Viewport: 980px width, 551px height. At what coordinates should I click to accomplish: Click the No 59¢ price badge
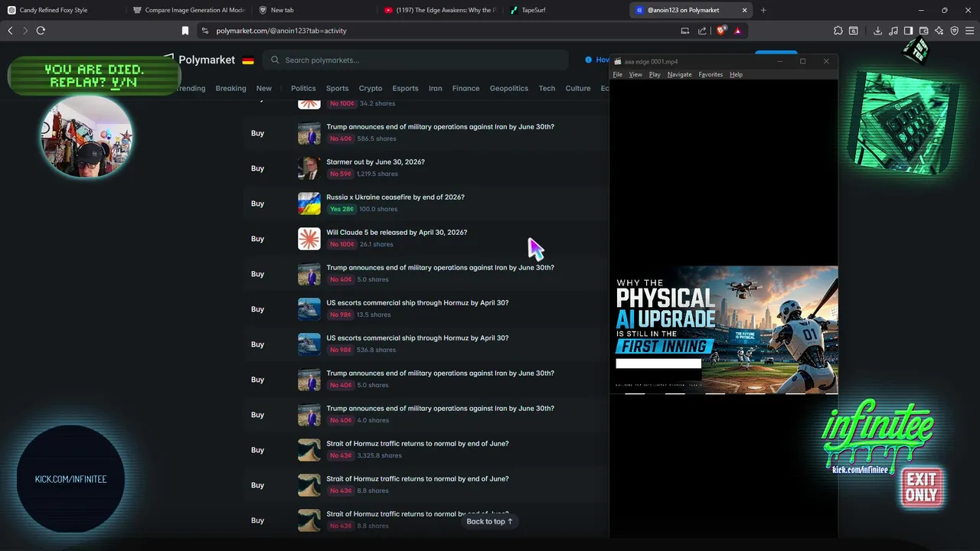click(341, 174)
